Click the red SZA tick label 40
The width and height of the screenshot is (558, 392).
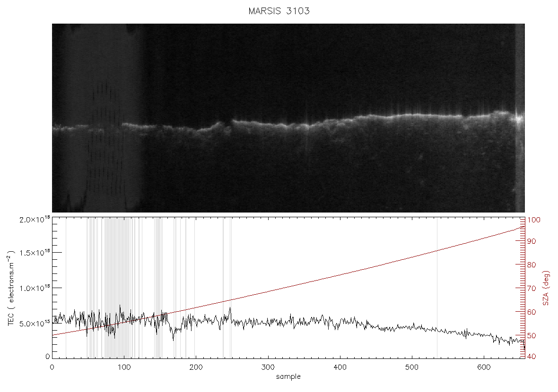(x=532, y=357)
